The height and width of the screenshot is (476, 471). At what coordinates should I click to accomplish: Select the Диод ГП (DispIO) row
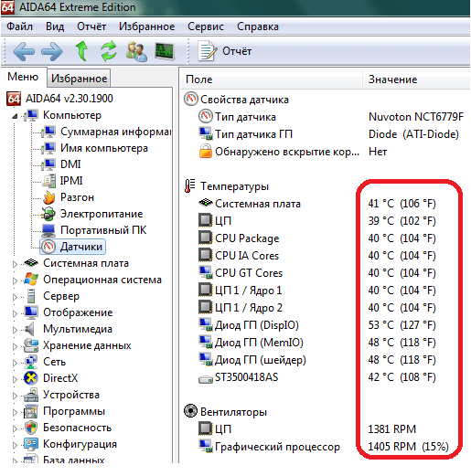pos(317,325)
